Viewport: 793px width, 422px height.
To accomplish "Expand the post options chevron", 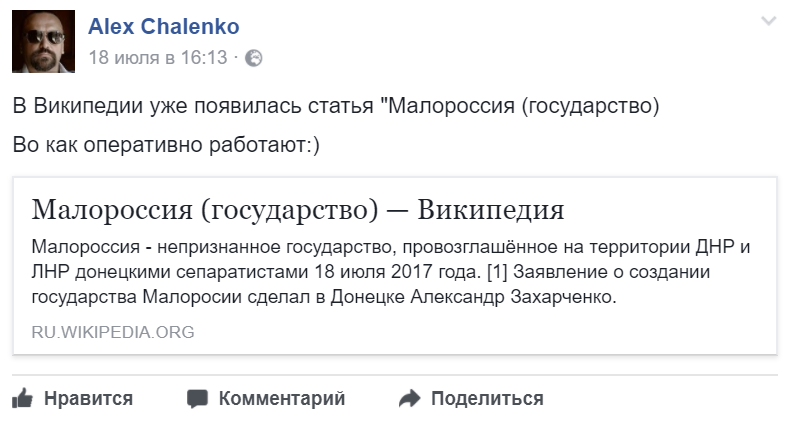I will [x=769, y=21].
